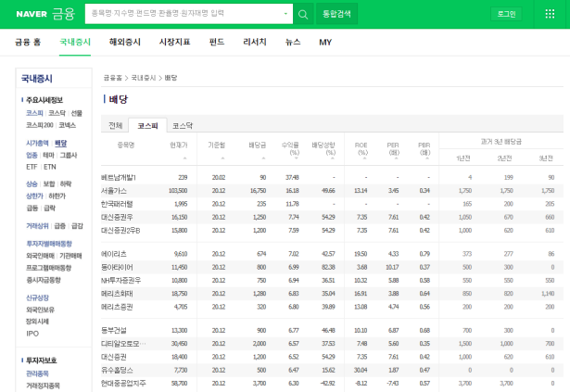Open the 시장지표 menu
The image size is (570, 392).
tap(174, 43)
